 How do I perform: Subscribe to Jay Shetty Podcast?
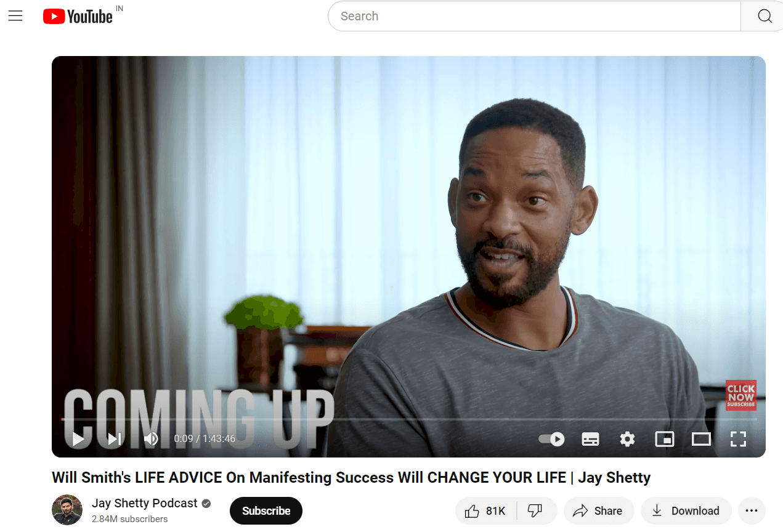(266, 511)
